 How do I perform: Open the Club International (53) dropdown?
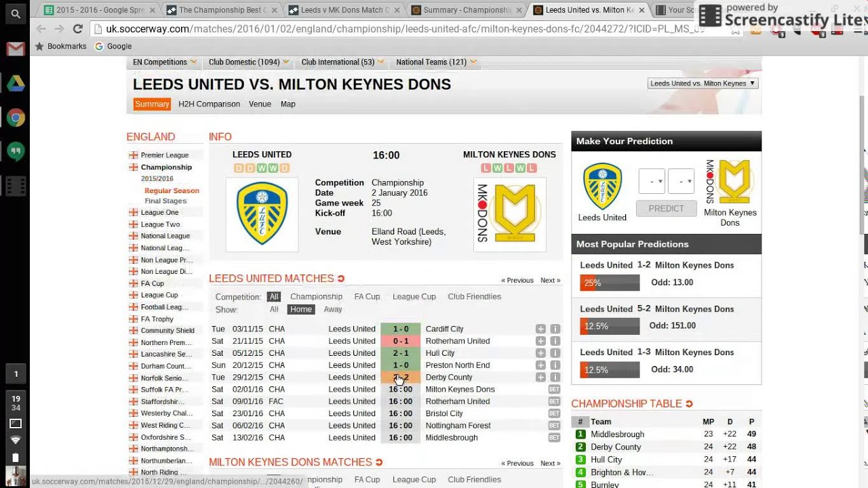(342, 62)
